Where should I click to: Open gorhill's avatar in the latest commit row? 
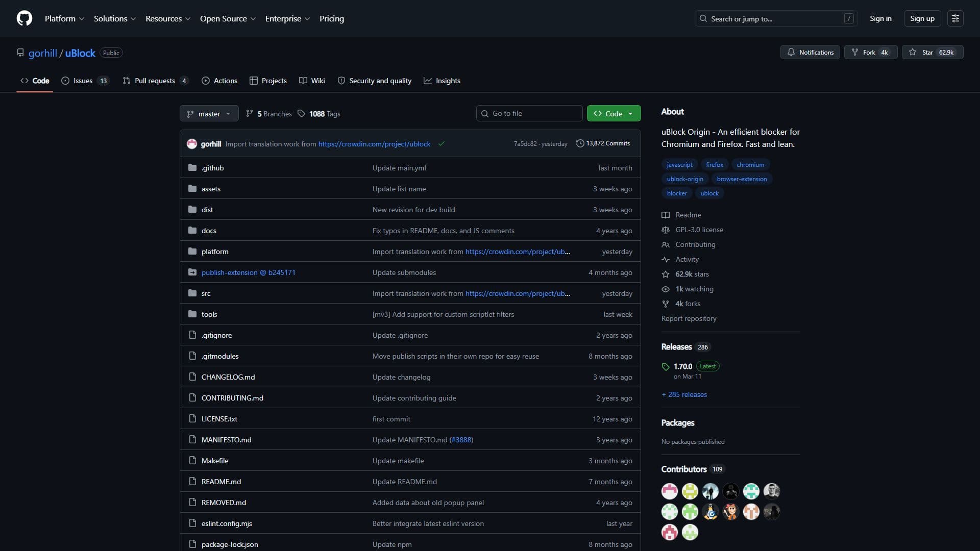click(192, 144)
